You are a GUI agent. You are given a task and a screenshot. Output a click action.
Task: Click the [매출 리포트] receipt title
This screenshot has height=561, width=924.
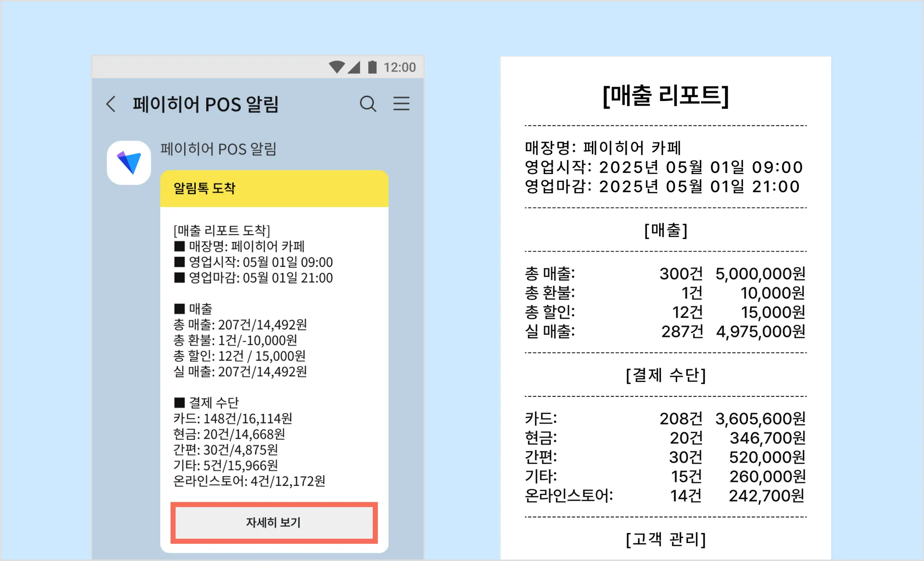click(x=665, y=96)
